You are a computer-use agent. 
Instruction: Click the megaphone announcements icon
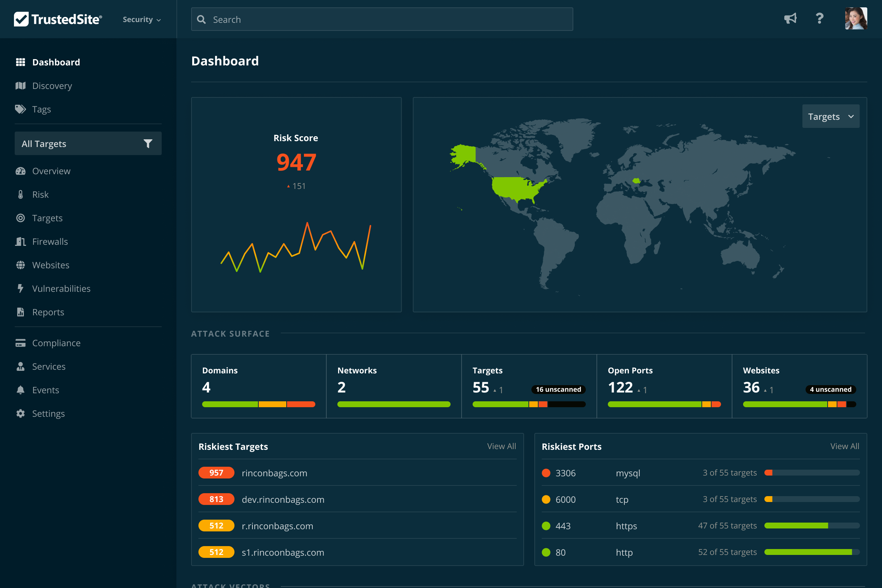click(790, 19)
